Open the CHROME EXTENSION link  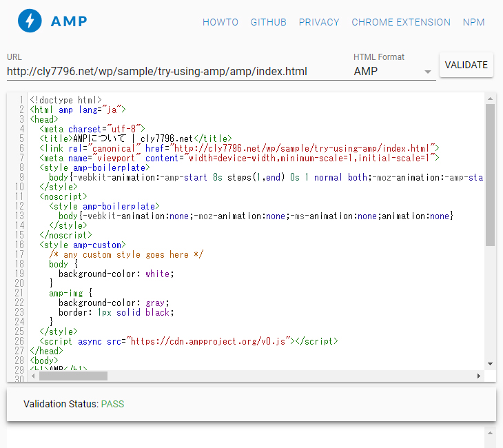pos(400,22)
